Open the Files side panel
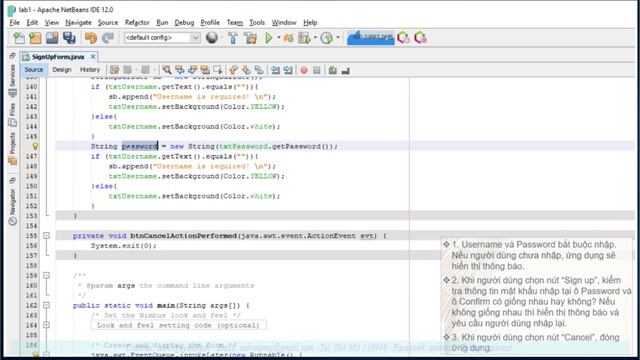This screenshot has width=640, height=360. (x=13, y=115)
